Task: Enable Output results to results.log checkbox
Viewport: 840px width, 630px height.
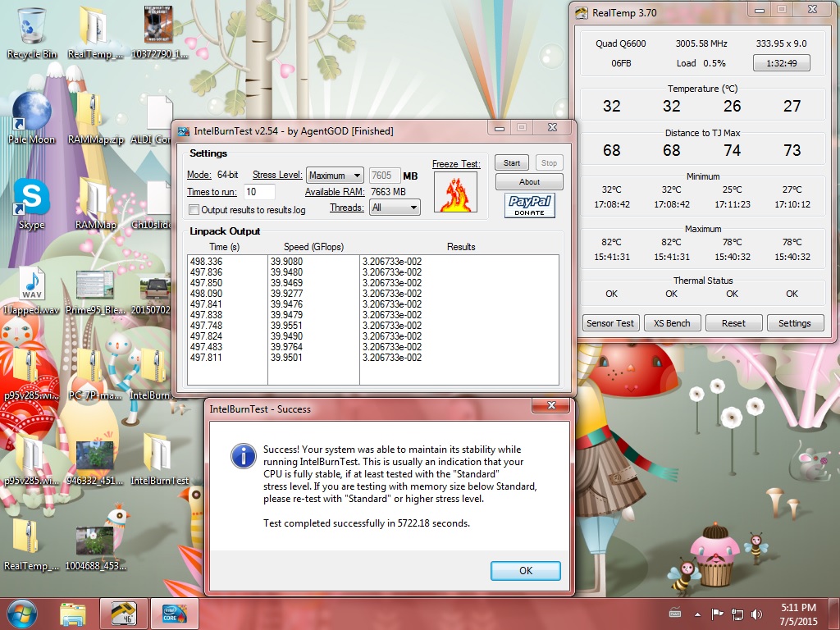Action: click(194, 210)
